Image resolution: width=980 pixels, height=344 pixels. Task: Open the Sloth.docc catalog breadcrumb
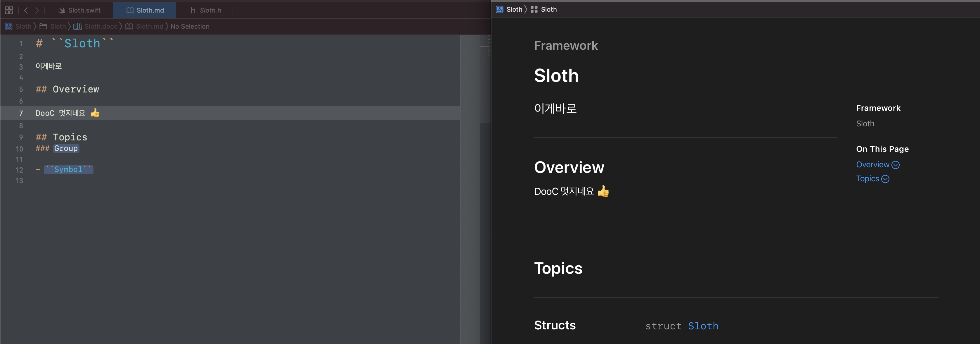coord(101,26)
